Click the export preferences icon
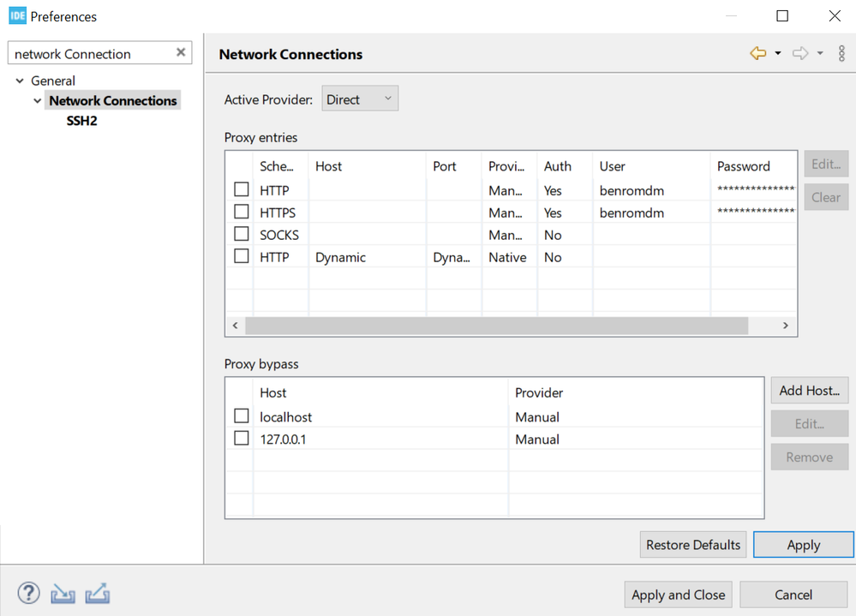 97,593
